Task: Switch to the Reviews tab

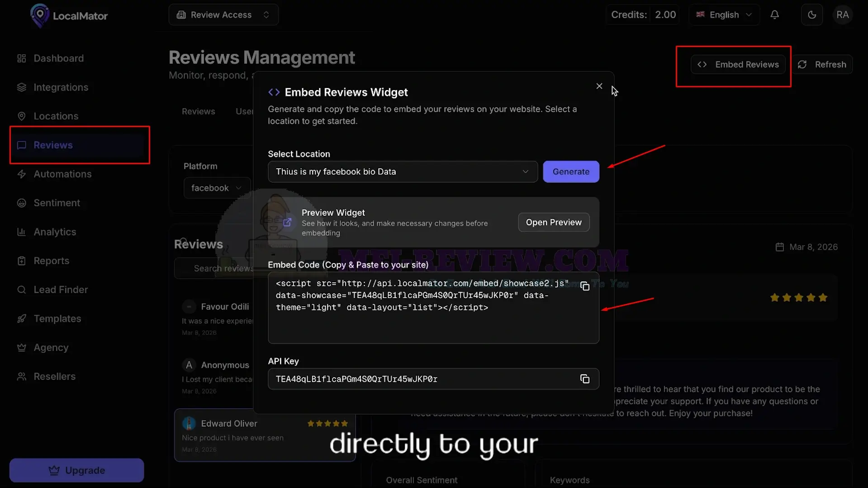Action: point(199,112)
